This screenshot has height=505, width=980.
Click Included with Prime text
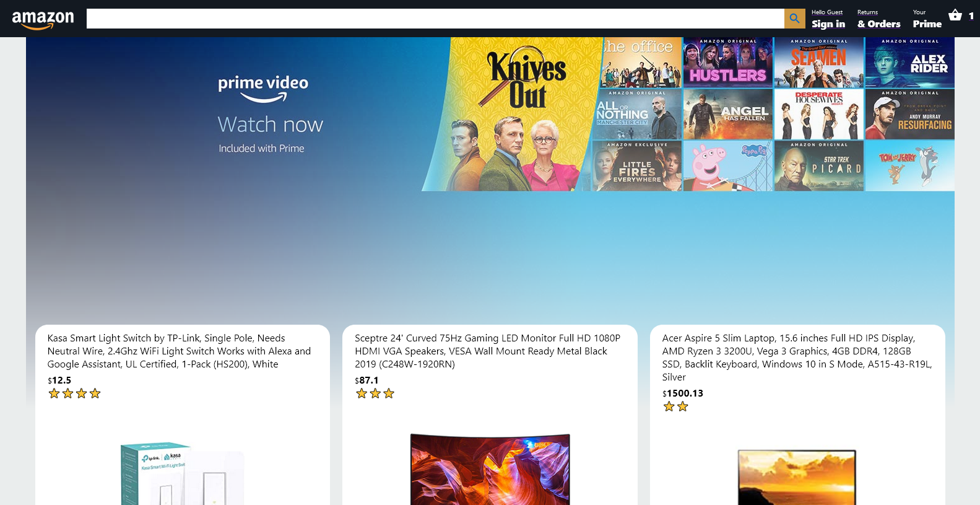[x=261, y=149]
